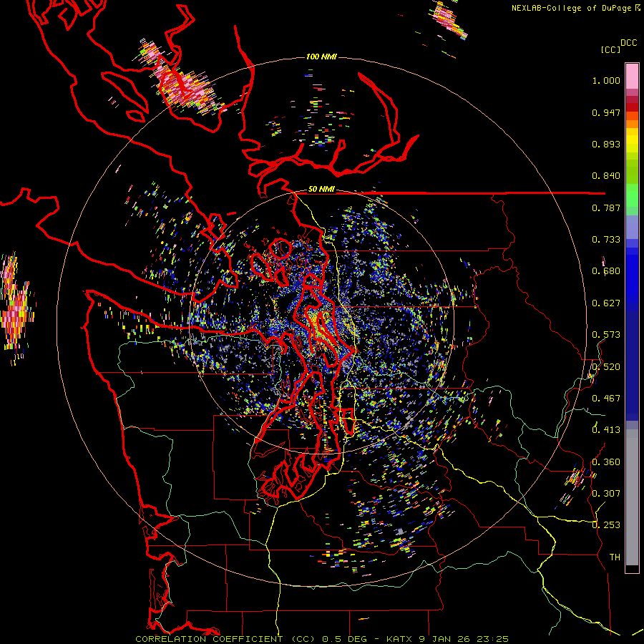Click the 0.893 scale value
This screenshot has width=644, height=644.
coord(606,144)
